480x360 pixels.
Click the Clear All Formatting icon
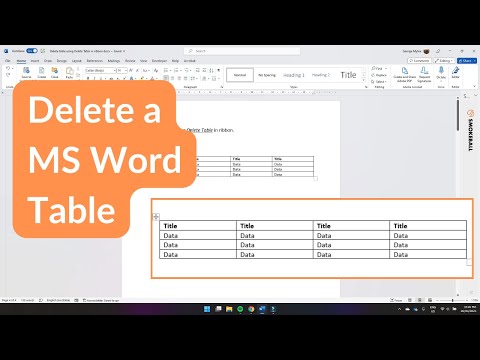click(x=156, y=70)
